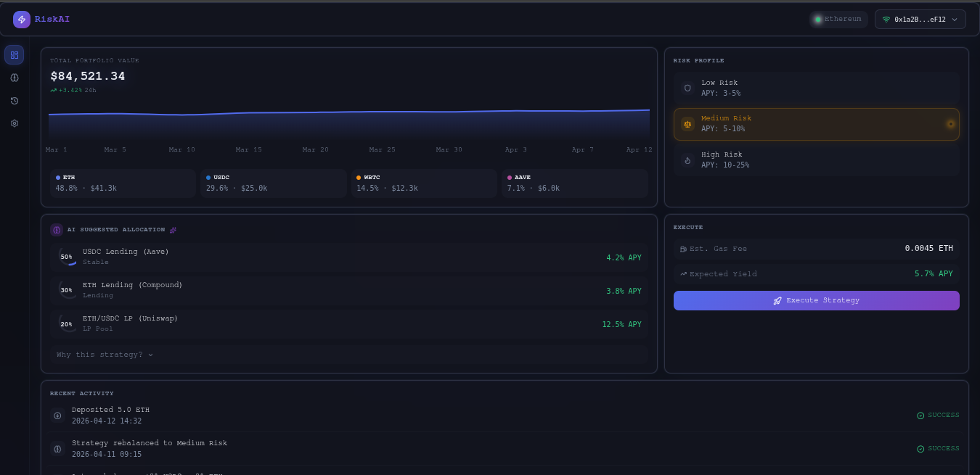This screenshot has height=475, width=980.
Task: Click the 50% allocation progress ring
Action: pos(67,257)
